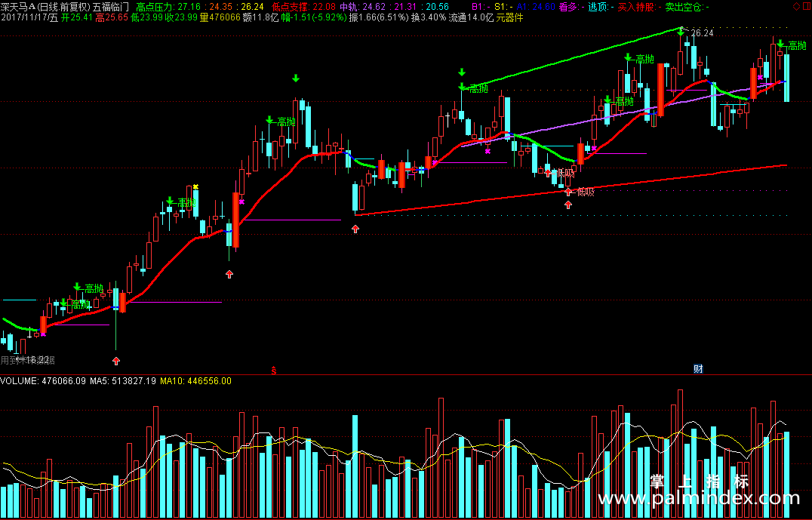
Task: Click the MA5: 513827.19 label
Action: [123, 380]
